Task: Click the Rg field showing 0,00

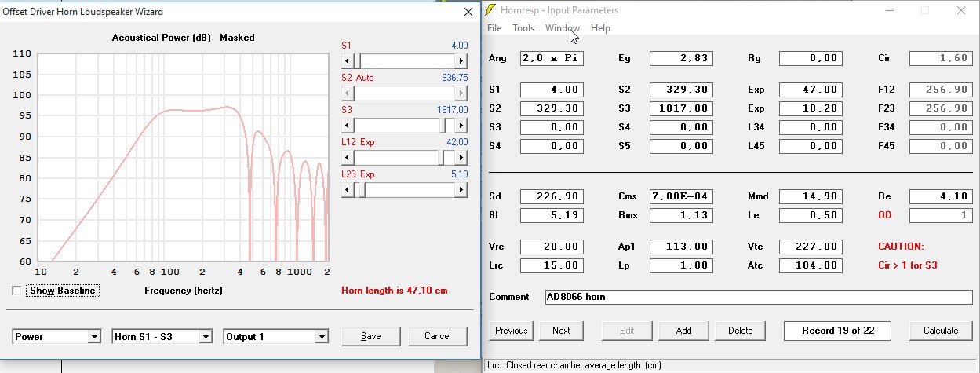Action: point(811,58)
